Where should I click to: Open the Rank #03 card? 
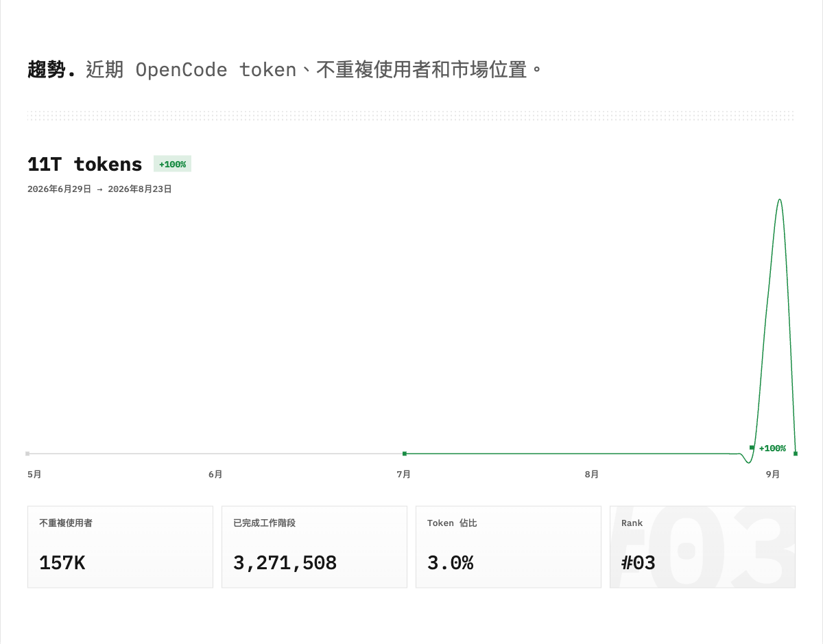pos(702,547)
